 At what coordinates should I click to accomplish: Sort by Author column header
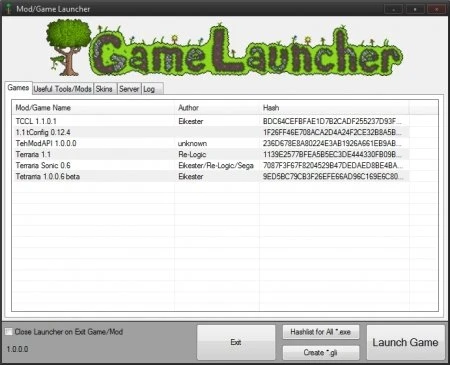(217, 108)
